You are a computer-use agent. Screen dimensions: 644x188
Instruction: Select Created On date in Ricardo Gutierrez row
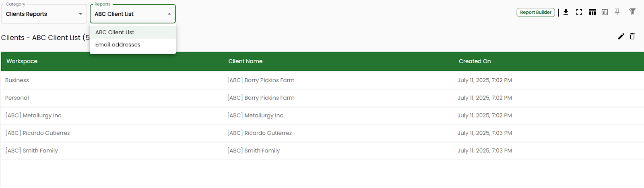pyautogui.click(x=485, y=133)
